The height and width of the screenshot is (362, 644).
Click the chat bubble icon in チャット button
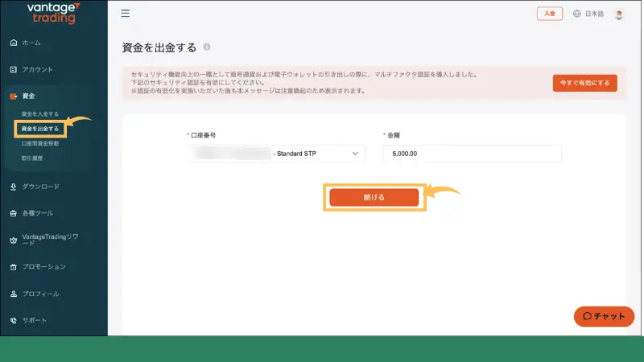click(588, 316)
